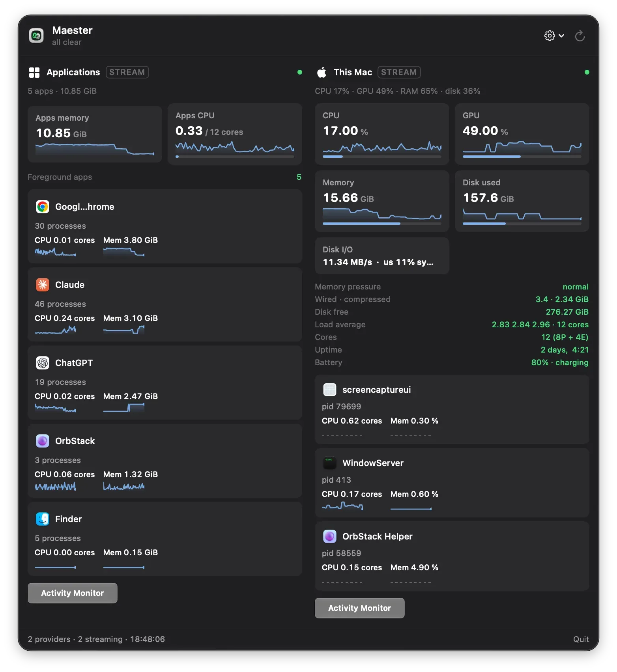Click the ChatGPT app icon

pyautogui.click(x=43, y=363)
